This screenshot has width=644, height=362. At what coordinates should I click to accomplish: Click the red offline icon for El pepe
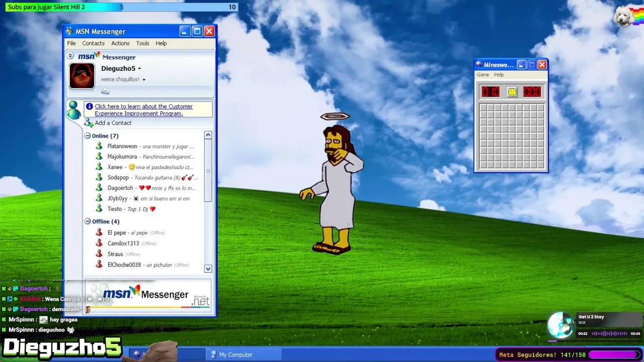[x=99, y=233]
